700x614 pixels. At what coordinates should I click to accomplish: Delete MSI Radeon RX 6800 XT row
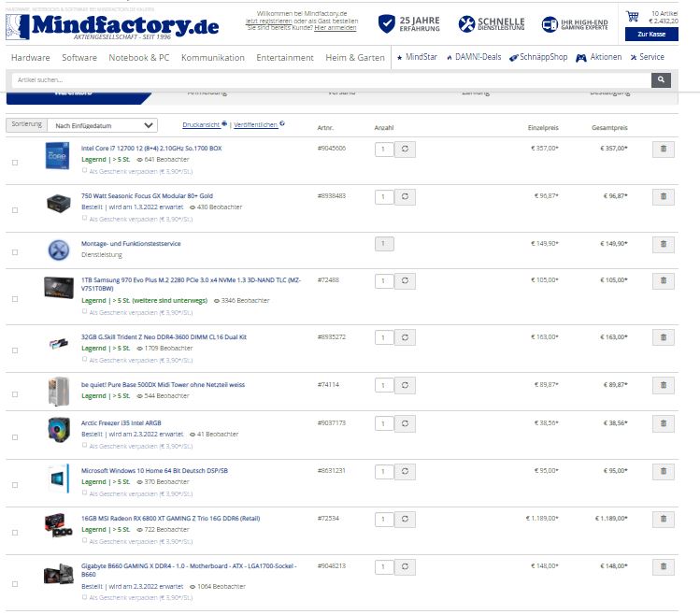coord(663,520)
